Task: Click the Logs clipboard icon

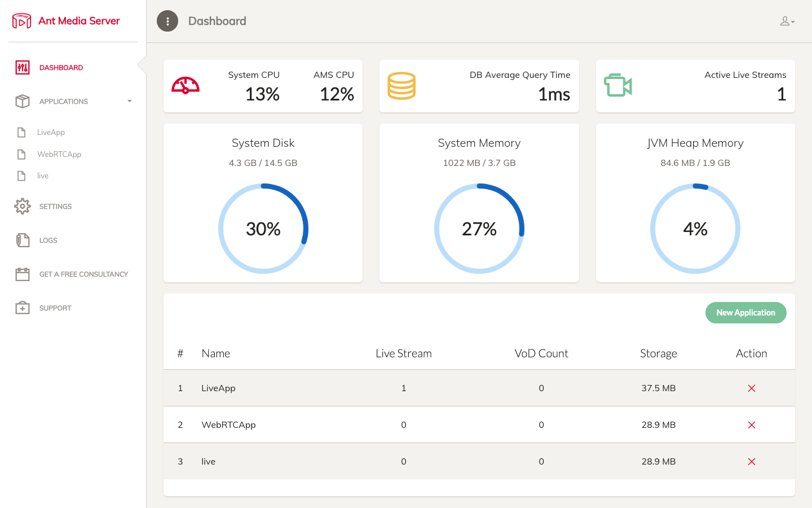Action: click(x=23, y=240)
